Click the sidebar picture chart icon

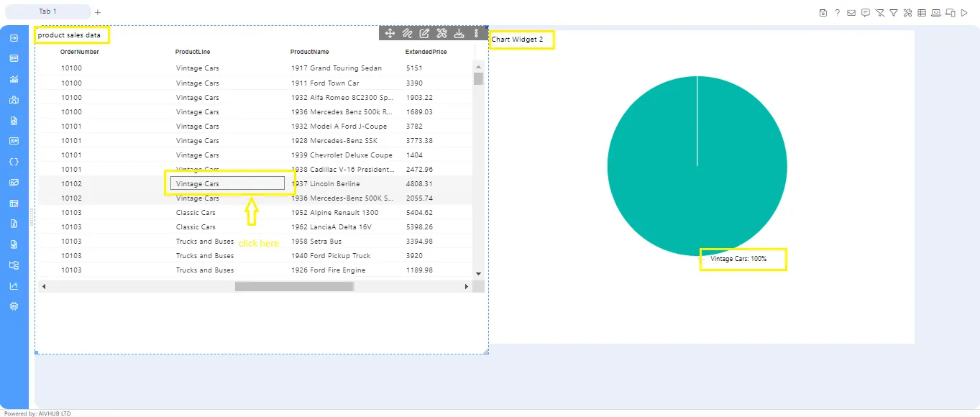[14, 183]
